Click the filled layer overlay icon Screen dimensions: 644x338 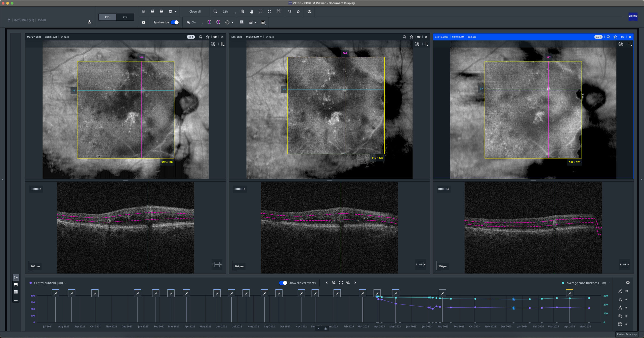(x=263, y=22)
